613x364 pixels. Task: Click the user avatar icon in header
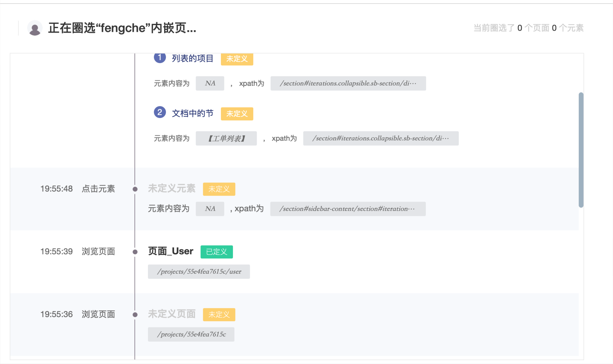[35, 28]
